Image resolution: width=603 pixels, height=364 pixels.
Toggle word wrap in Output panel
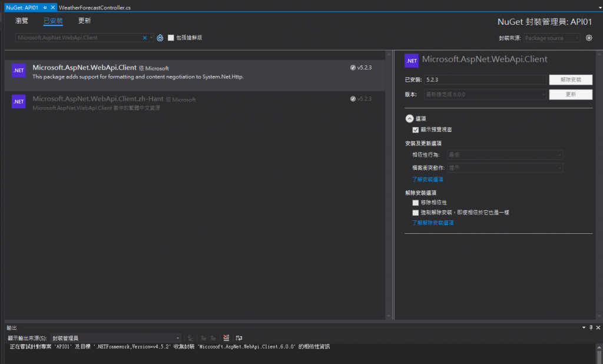click(x=239, y=338)
